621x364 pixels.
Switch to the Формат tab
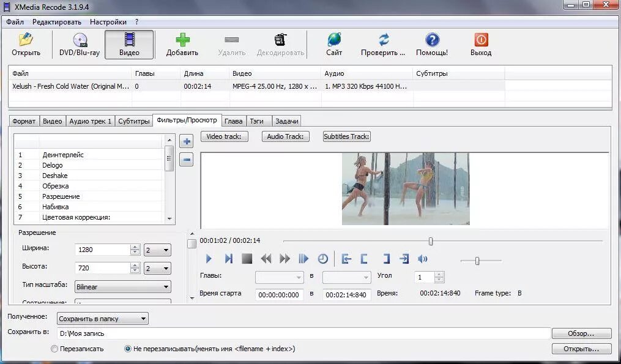coord(24,121)
